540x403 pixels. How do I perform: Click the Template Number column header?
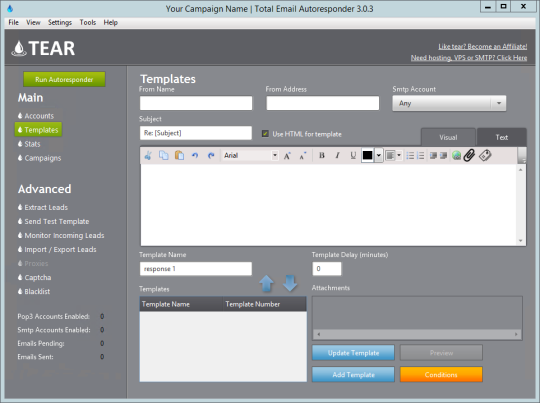[264, 304]
